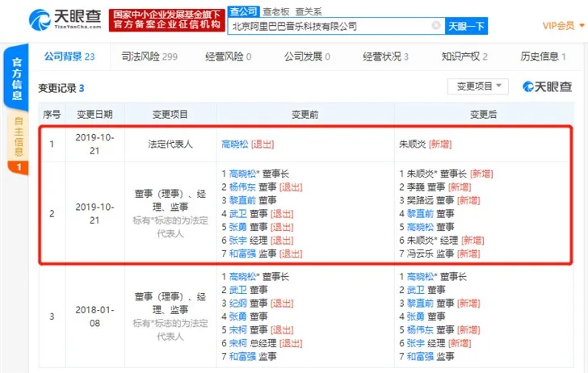Click the 变更记录 3 section heading
588x373 pixels.
tap(61, 89)
